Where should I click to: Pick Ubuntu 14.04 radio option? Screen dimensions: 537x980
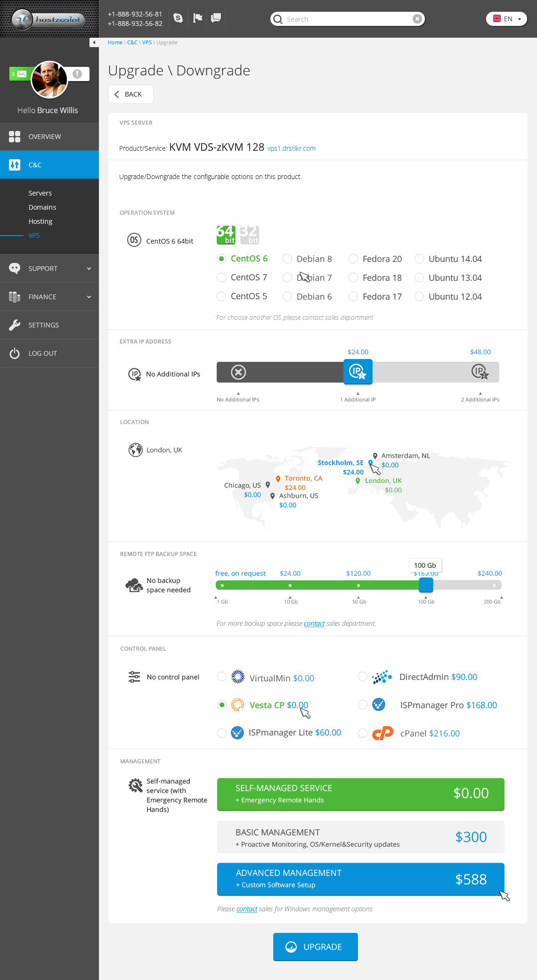pyautogui.click(x=419, y=259)
